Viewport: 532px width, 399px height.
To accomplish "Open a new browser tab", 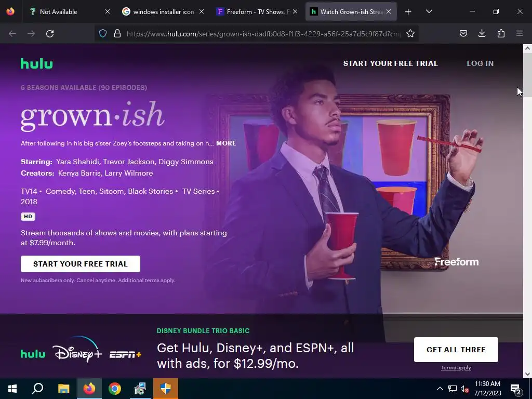I will point(408,12).
